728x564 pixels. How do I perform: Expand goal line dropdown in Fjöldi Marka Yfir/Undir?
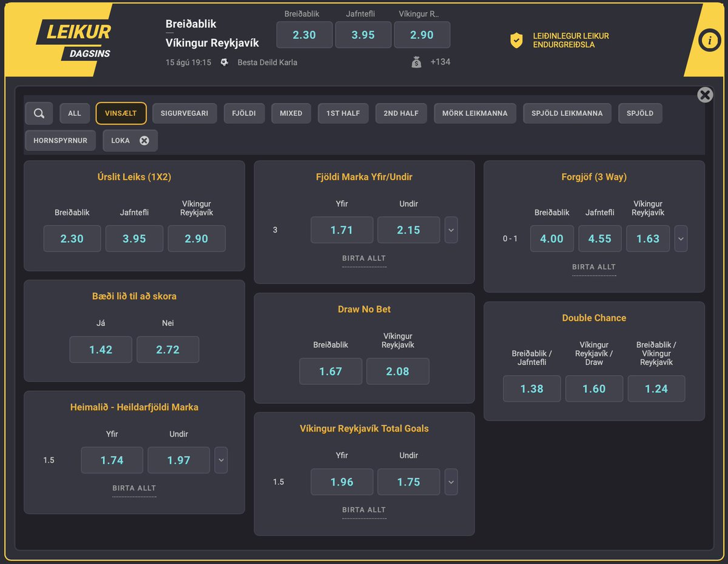click(x=451, y=230)
